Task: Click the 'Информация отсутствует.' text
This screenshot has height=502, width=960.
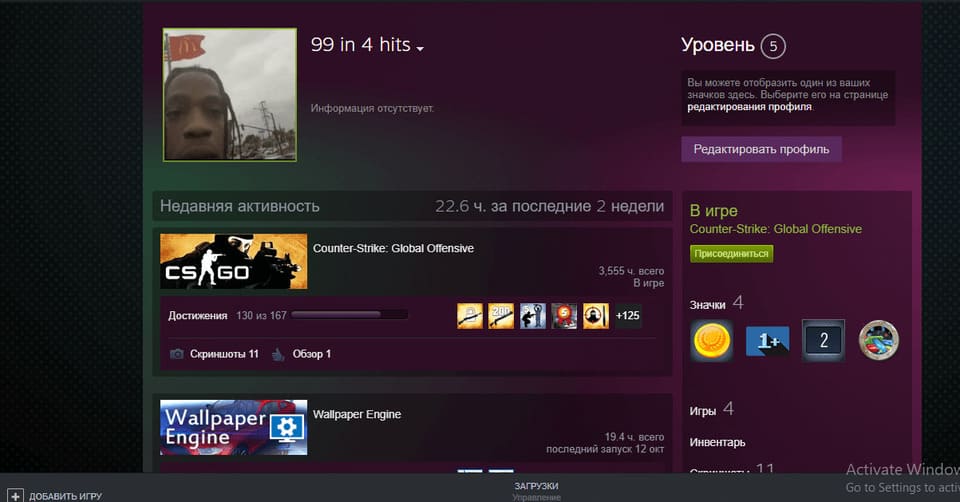Action: point(372,108)
